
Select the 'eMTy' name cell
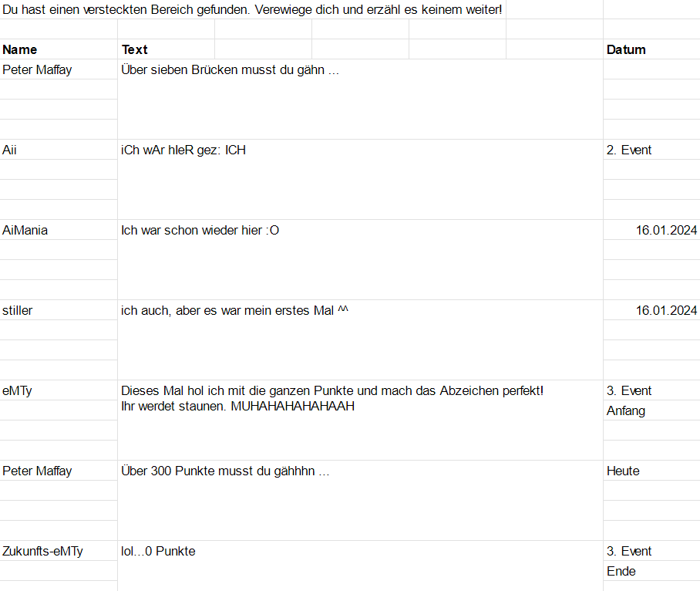point(59,390)
